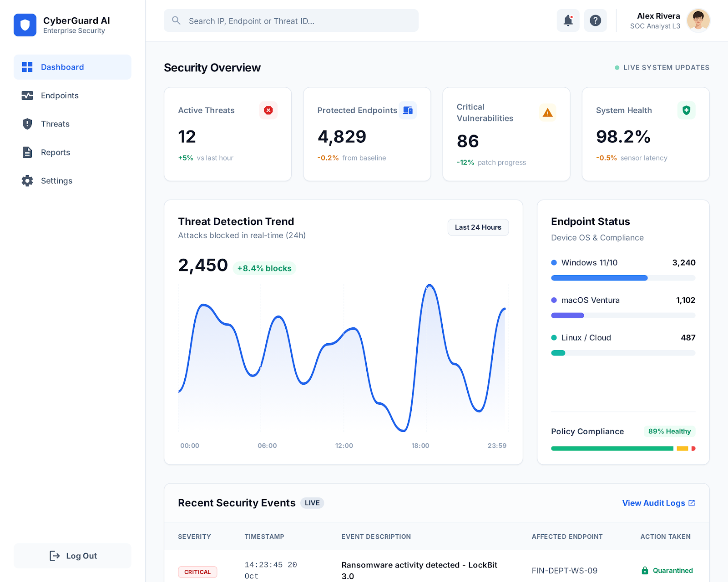
Task: Open the help question mark icon
Action: click(595, 20)
